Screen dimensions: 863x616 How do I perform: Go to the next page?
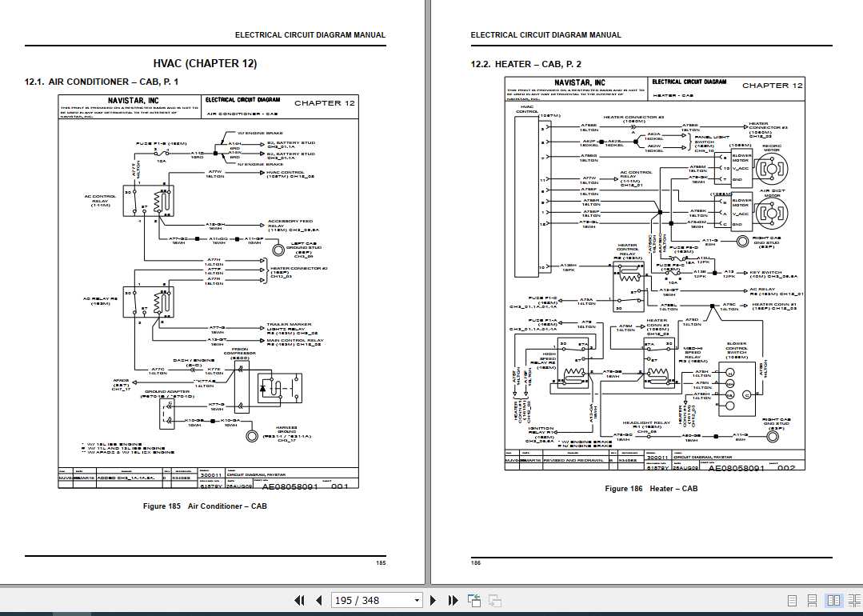(433, 600)
